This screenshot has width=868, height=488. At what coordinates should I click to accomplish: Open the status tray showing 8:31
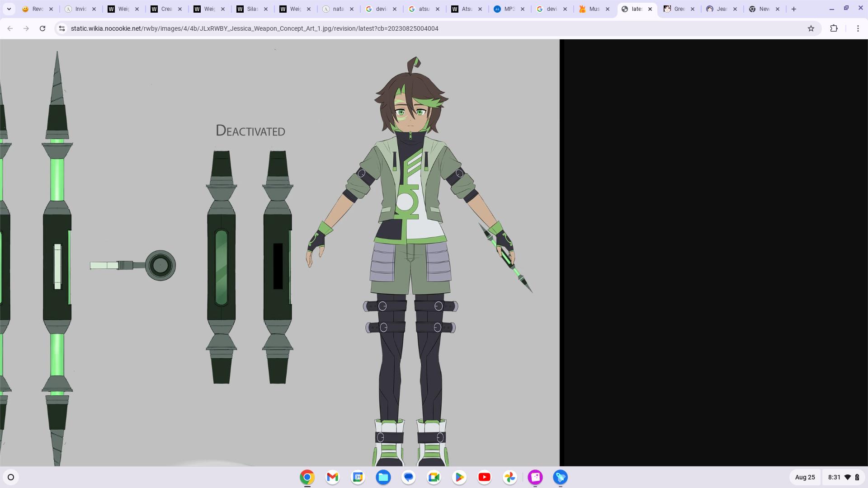[844, 477]
